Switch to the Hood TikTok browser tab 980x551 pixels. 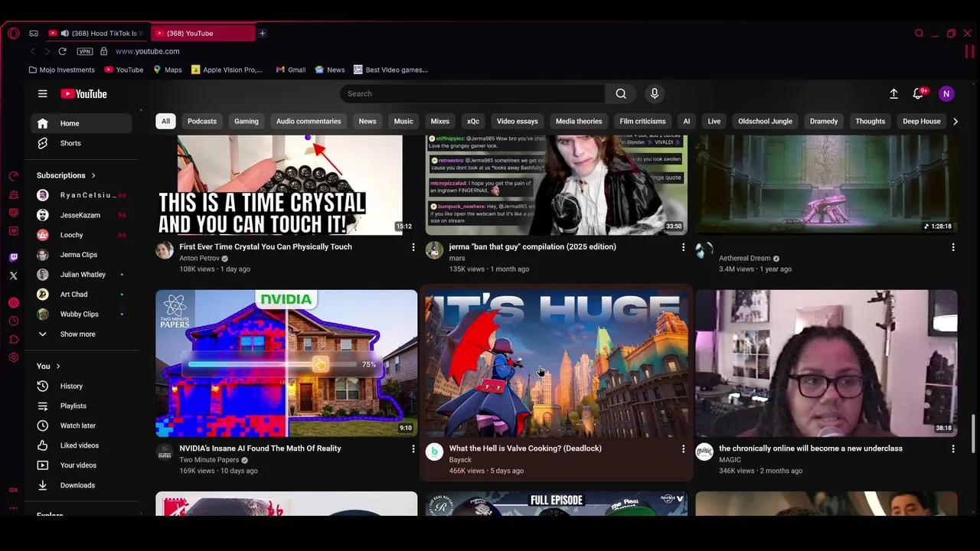(x=96, y=33)
